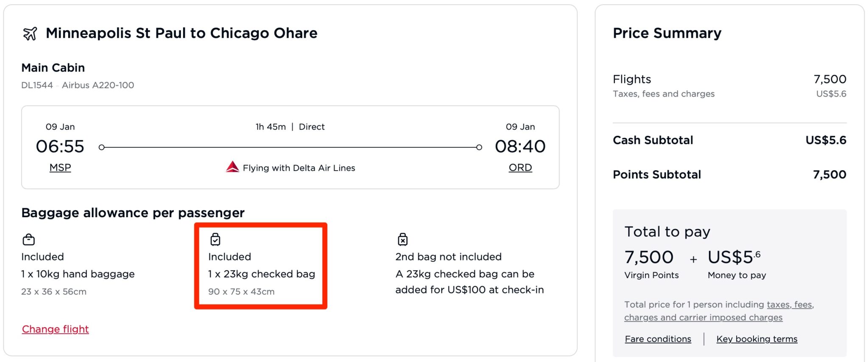Click the Points Subtotal row

click(657, 174)
